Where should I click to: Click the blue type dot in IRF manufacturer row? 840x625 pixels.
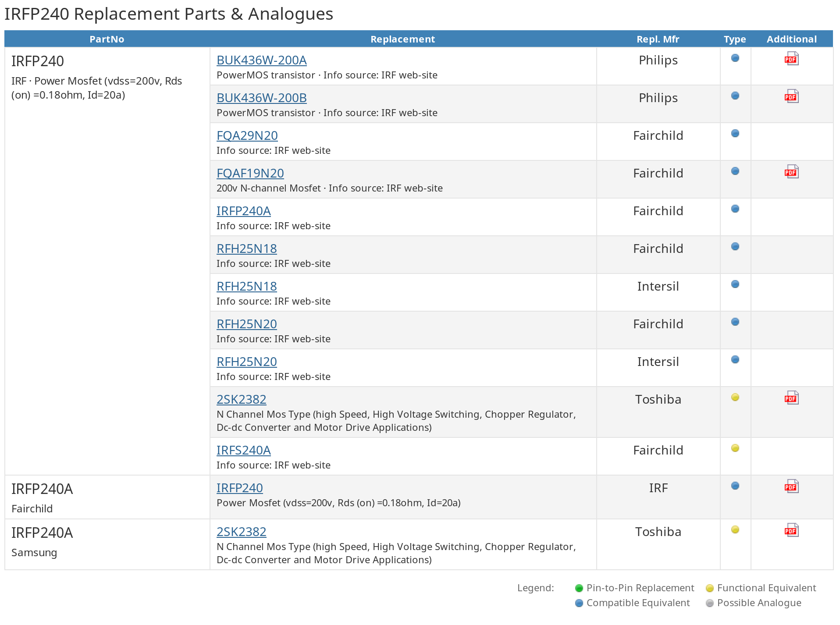pos(735,486)
